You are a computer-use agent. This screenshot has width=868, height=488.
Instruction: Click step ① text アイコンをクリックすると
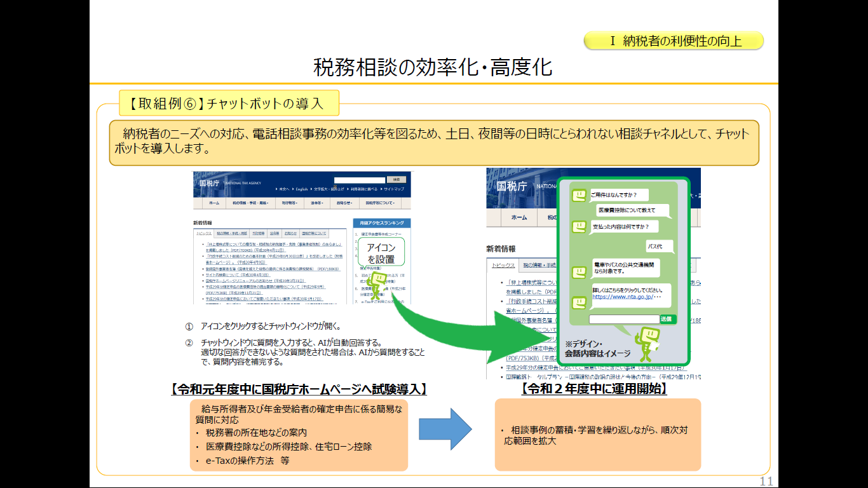(271, 326)
